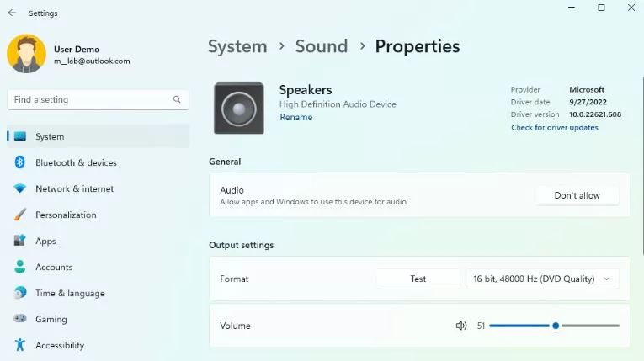The image size is (644, 361).
Task: Check for driver updates
Action: [555, 127]
